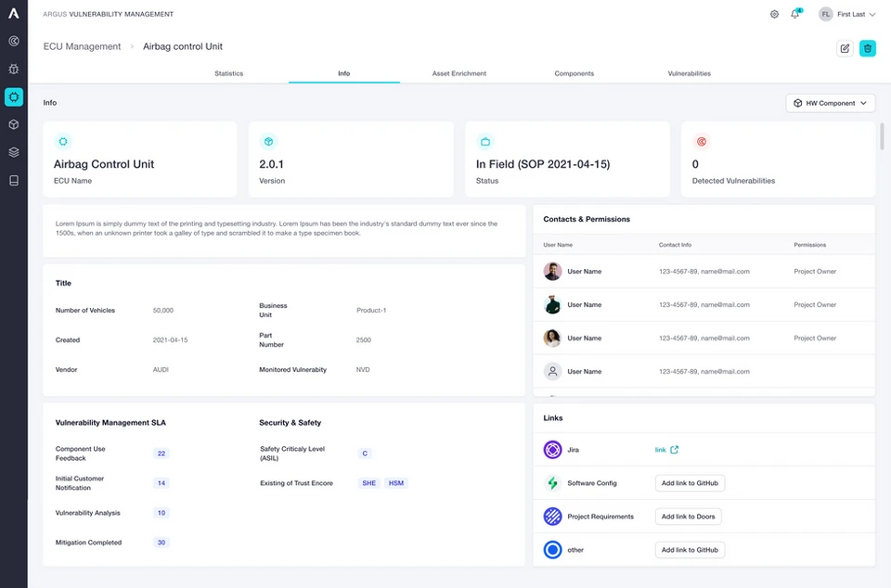The height and width of the screenshot is (588, 891).
Task: Open the radar target sidebar icon
Action: click(14, 41)
